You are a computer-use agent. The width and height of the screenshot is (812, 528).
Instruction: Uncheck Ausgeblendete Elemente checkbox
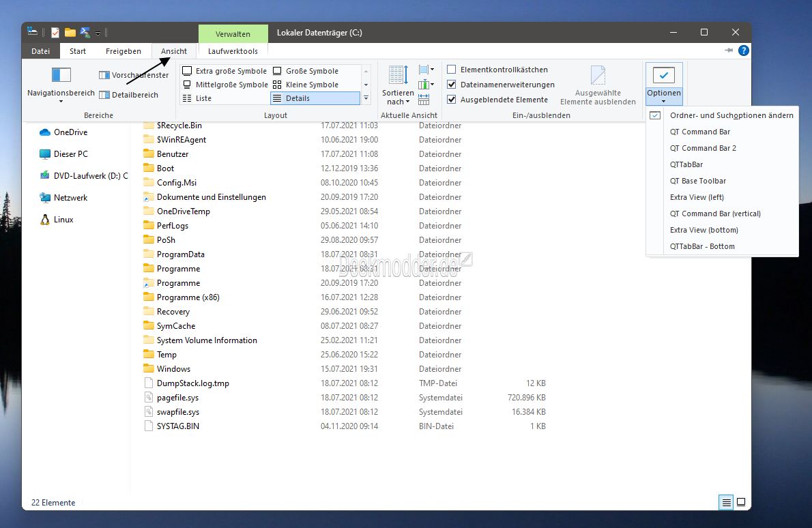click(452, 100)
